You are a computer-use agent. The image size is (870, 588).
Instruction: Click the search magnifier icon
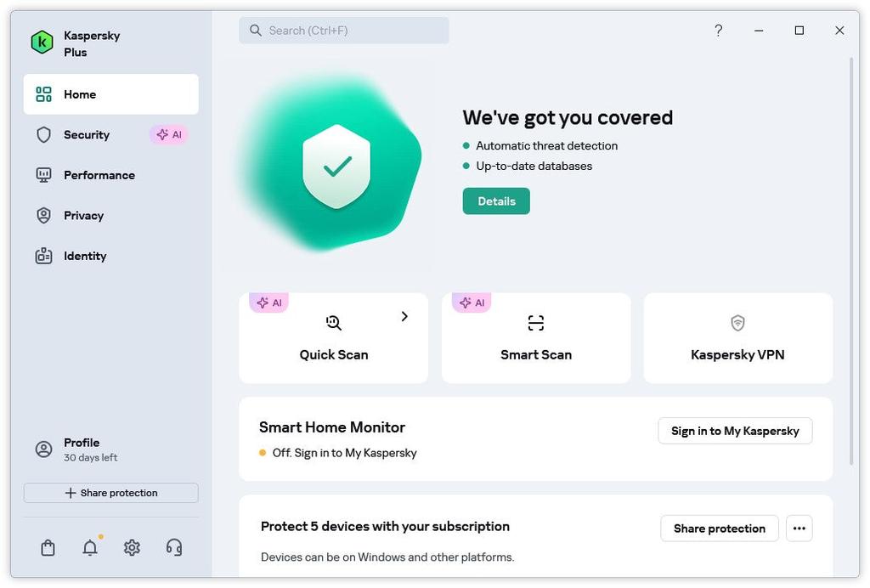[x=255, y=31]
